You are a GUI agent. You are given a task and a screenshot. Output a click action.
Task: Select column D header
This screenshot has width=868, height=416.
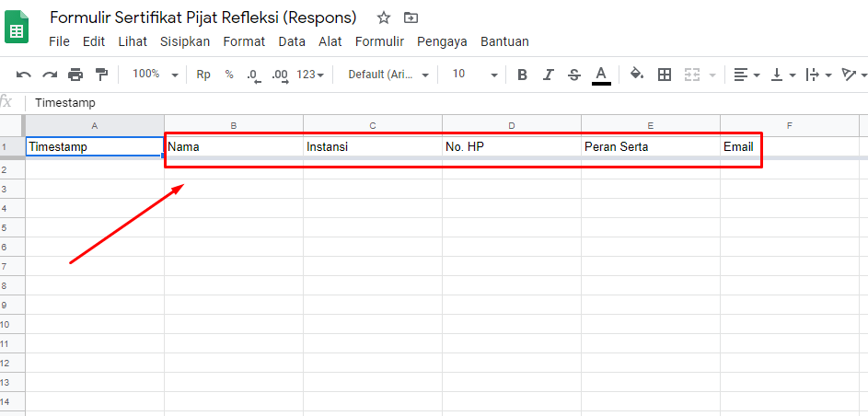(512, 125)
